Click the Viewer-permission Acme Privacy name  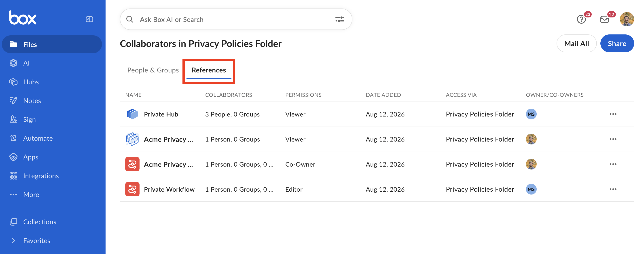click(169, 139)
